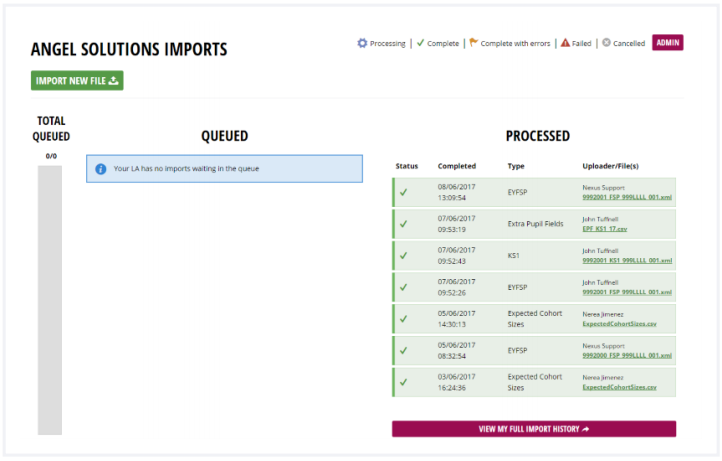Click the 05/06/2017 14:30:13 completed date

point(456,319)
